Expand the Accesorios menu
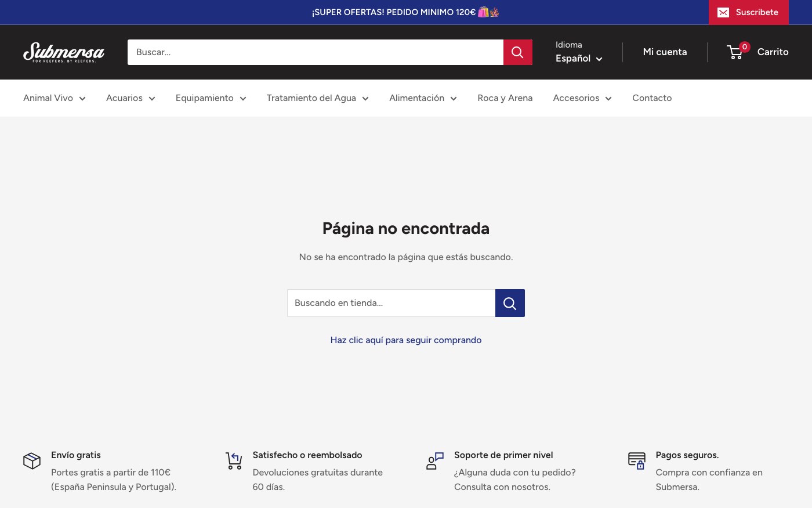Image resolution: width=812 pixels, height=508 pixels. coord(582,98)
